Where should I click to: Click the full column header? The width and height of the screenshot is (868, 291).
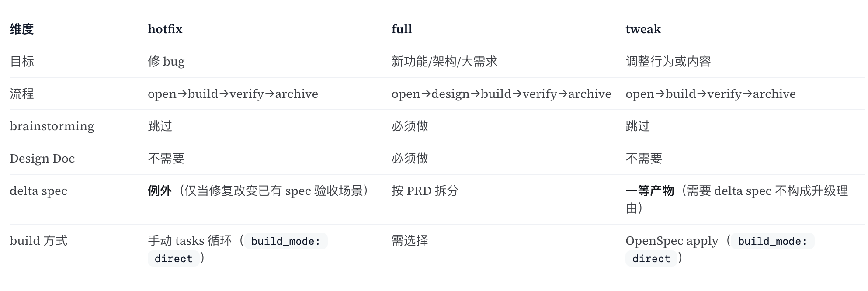(402, 29)
